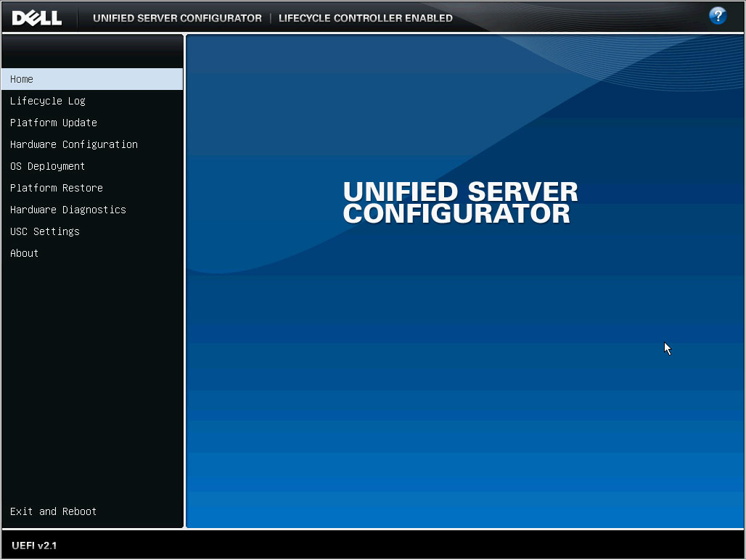Viewport: 746px width, 560px height.
Task: Click the UEFI v2.1 version text
Action: point(34,545)
